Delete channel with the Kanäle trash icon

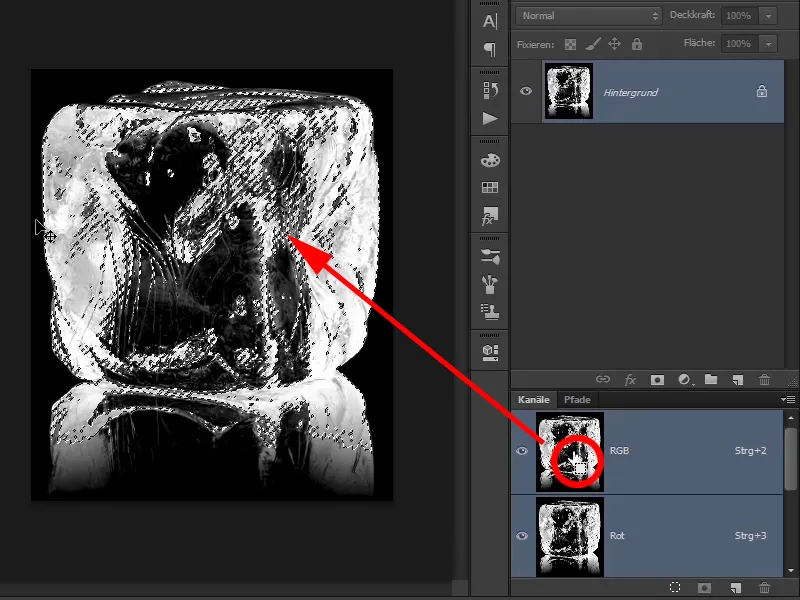764,588
